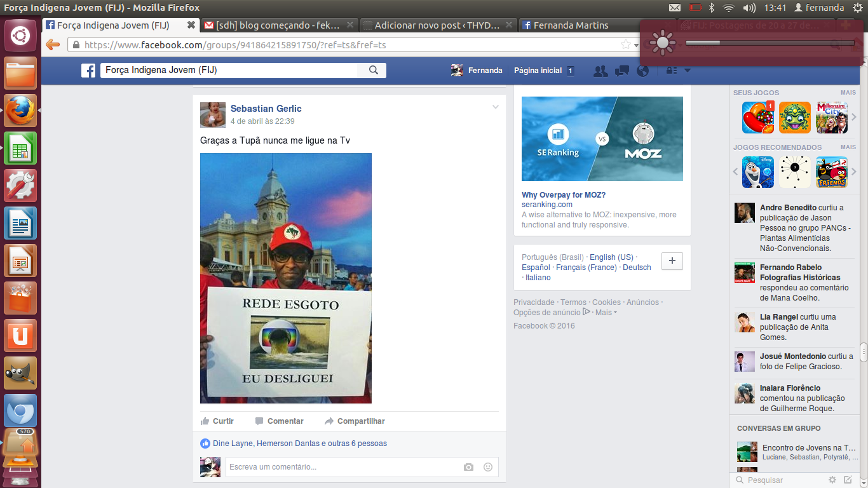Switch to the sdh blog começando tab
The image size is (868, 488).
[280, 25]
